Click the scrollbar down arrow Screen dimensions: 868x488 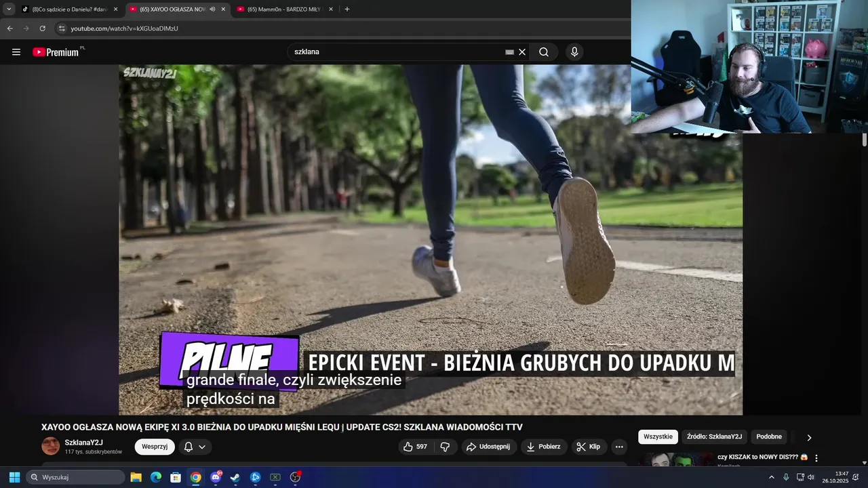click(x=865, y=464)
